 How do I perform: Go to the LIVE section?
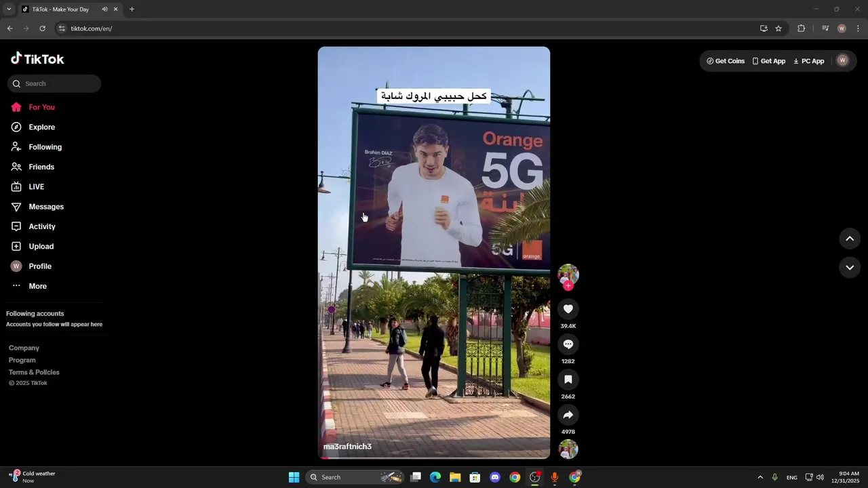point(27,186)
